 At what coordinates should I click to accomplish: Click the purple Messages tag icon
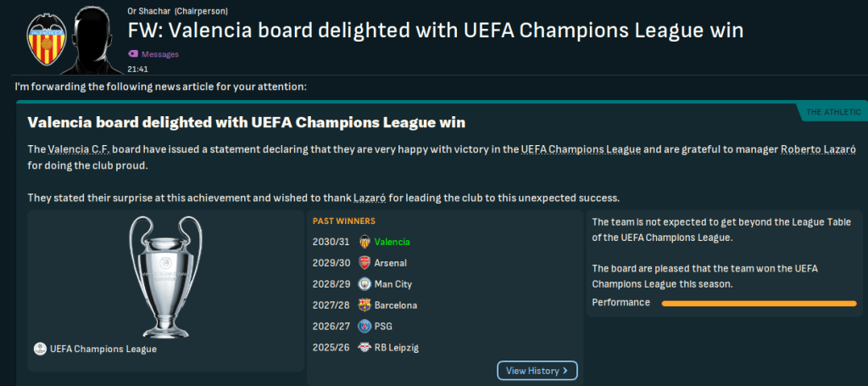coord(132,54)
